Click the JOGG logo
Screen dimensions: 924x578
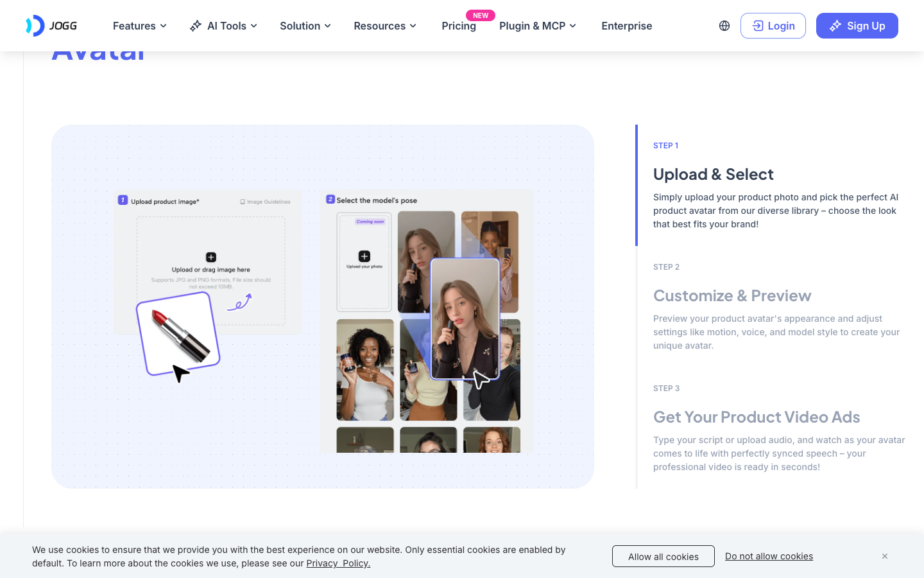(51, 26)
